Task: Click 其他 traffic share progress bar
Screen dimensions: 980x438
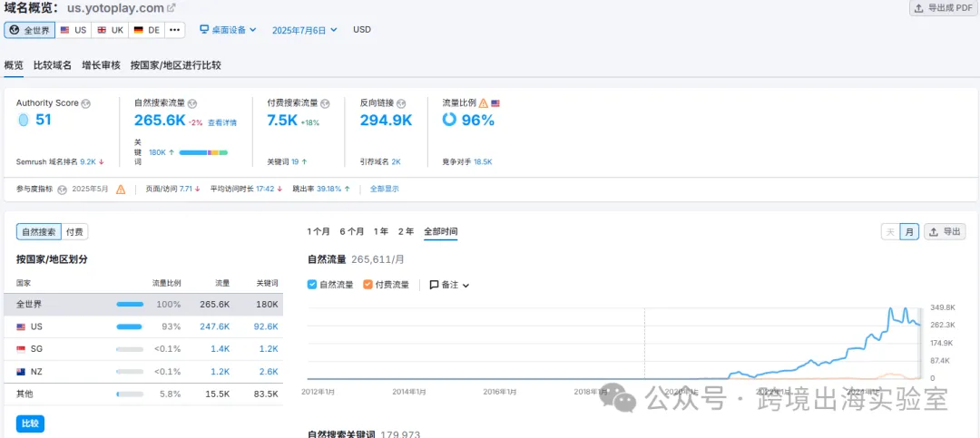Action: [x=130, y=394]
